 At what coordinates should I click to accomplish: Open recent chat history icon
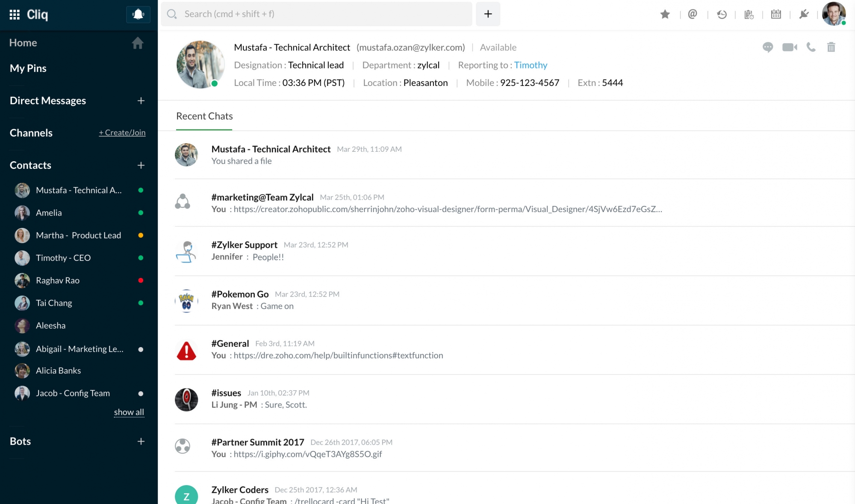(721, 14)
